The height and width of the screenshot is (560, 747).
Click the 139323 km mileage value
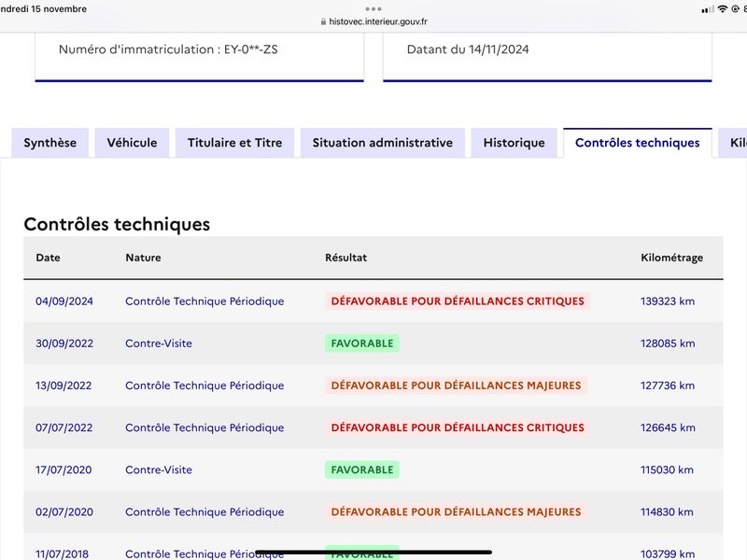(668, 301)
